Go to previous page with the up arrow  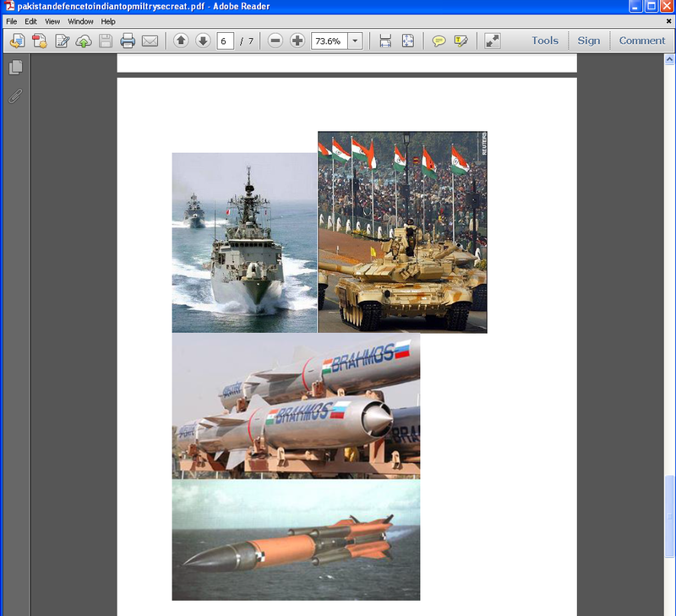[181, 41]
